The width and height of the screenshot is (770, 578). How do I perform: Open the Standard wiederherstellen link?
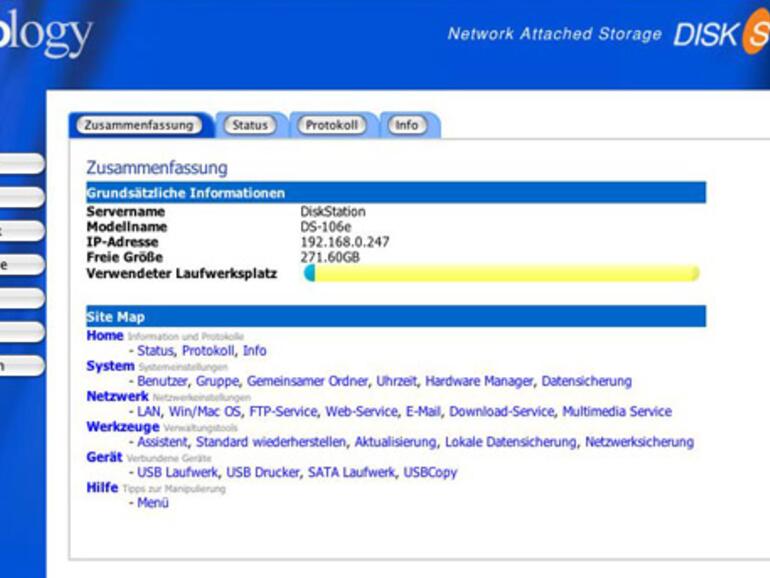click(271, 442)
